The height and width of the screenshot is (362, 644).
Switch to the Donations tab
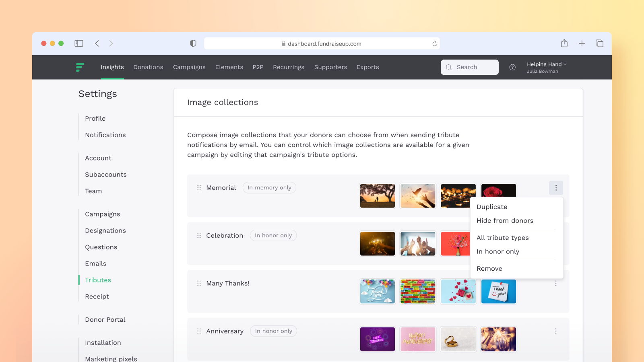[148, 67]
